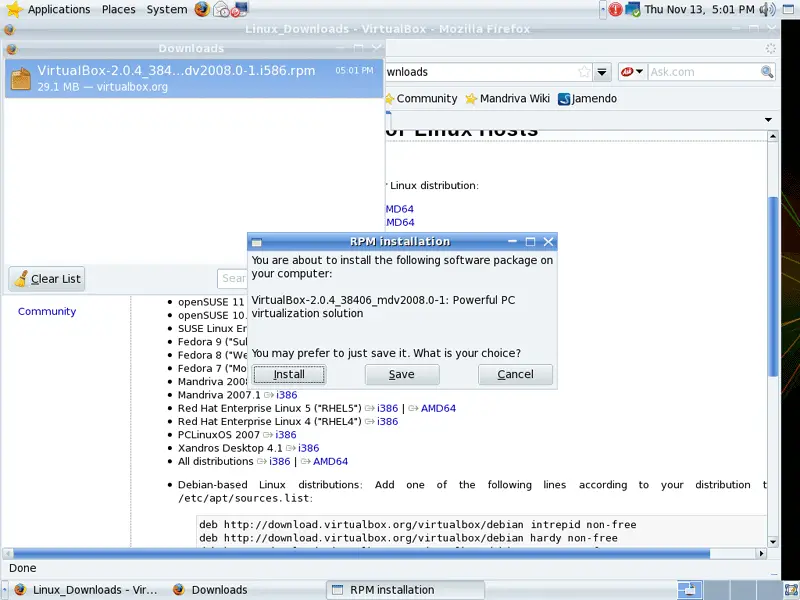Open the Applications menu

click(59, 9)
